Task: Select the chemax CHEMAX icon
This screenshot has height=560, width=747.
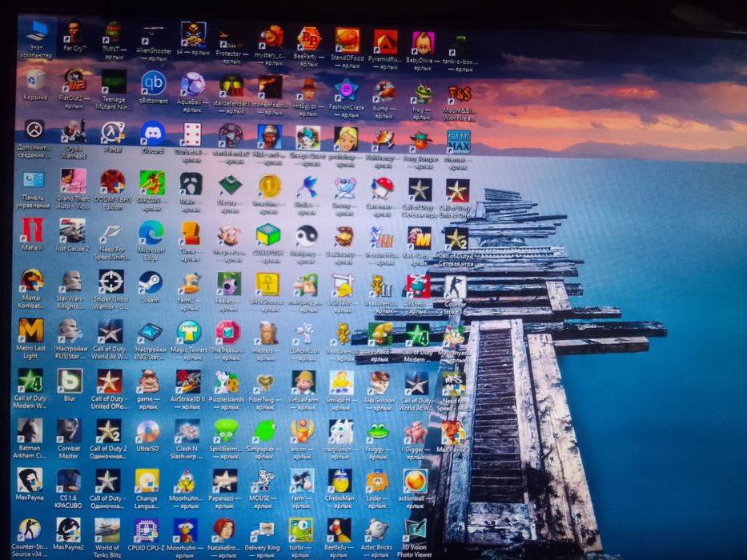Action: (x=458, y=142)
